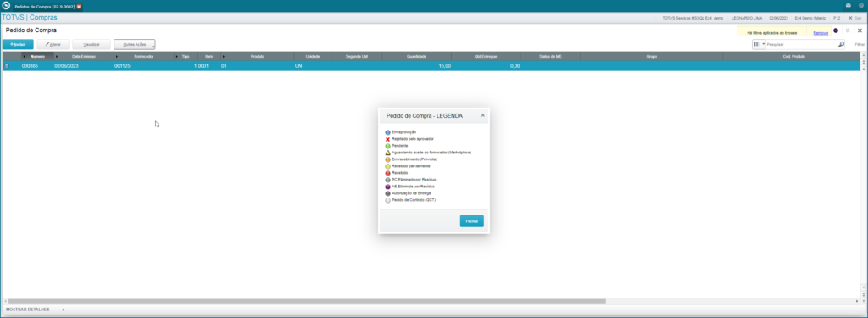Click the Grupo column header
Screen dimensions: 868x318
651,57
